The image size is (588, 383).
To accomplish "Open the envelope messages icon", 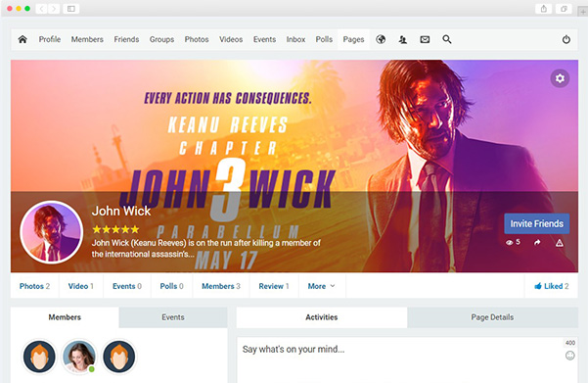I will [425, 39].
